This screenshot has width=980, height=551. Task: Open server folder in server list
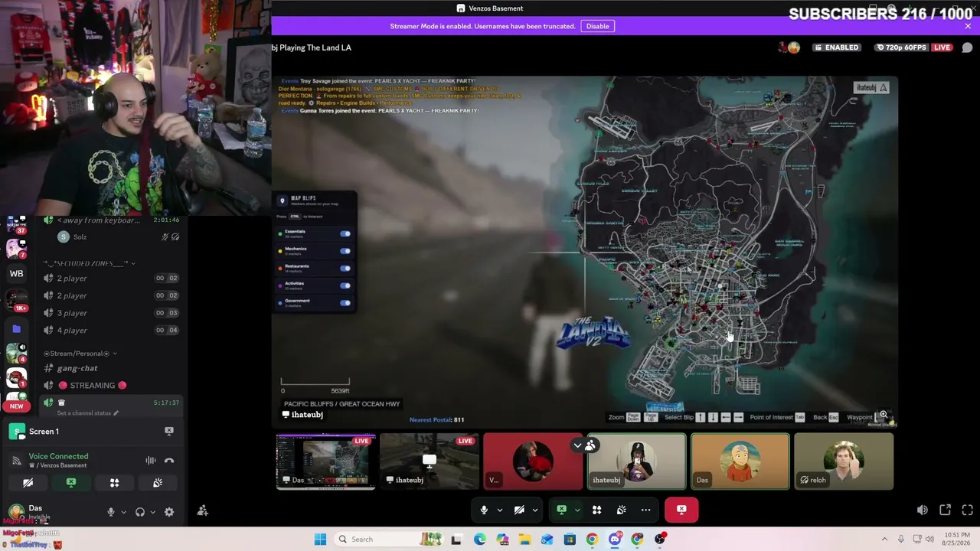point(16,329)
